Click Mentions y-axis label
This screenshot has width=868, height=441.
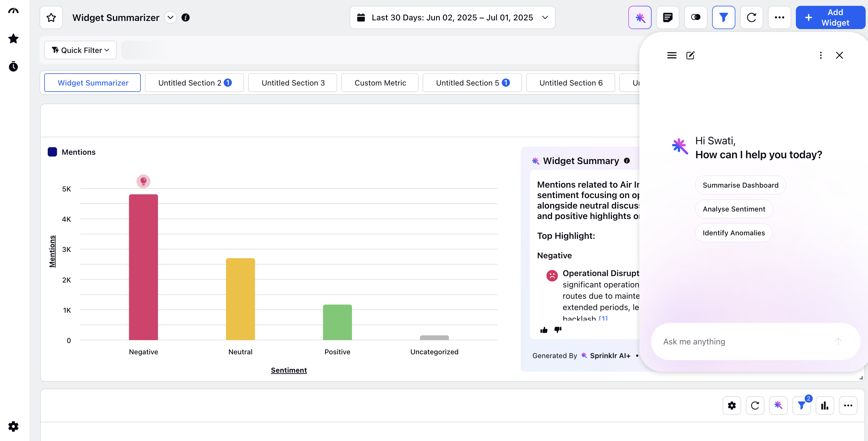(x=52, y=251)
